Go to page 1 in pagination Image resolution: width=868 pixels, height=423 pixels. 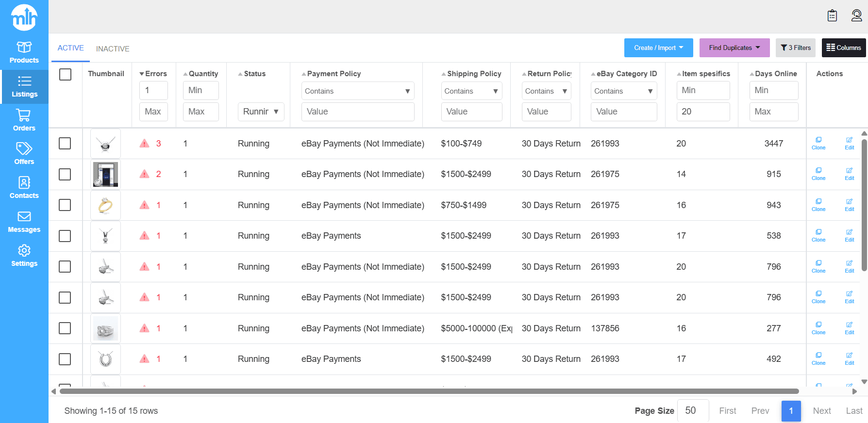click(791, 411)
